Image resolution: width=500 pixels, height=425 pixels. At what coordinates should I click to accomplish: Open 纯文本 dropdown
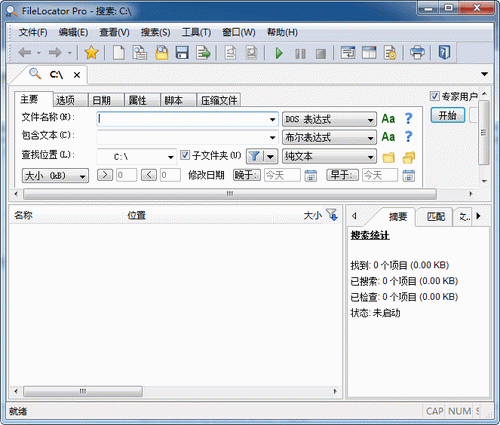tap(329, 156)
